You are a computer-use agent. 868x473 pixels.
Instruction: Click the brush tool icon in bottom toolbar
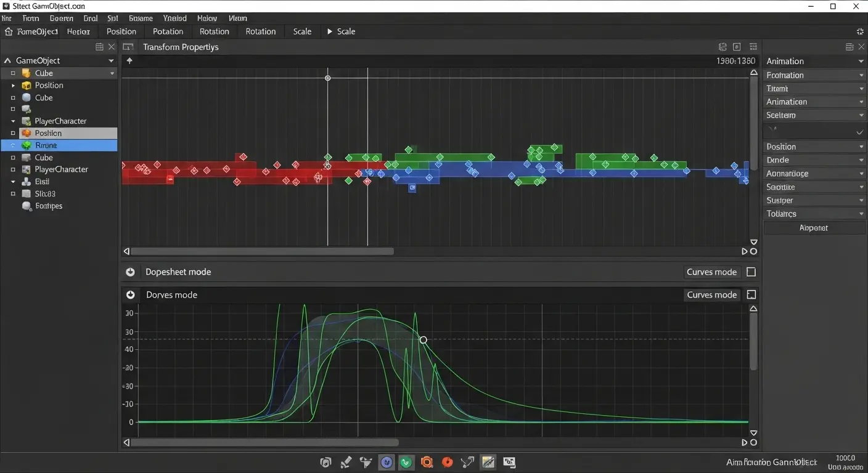[346, 462]
